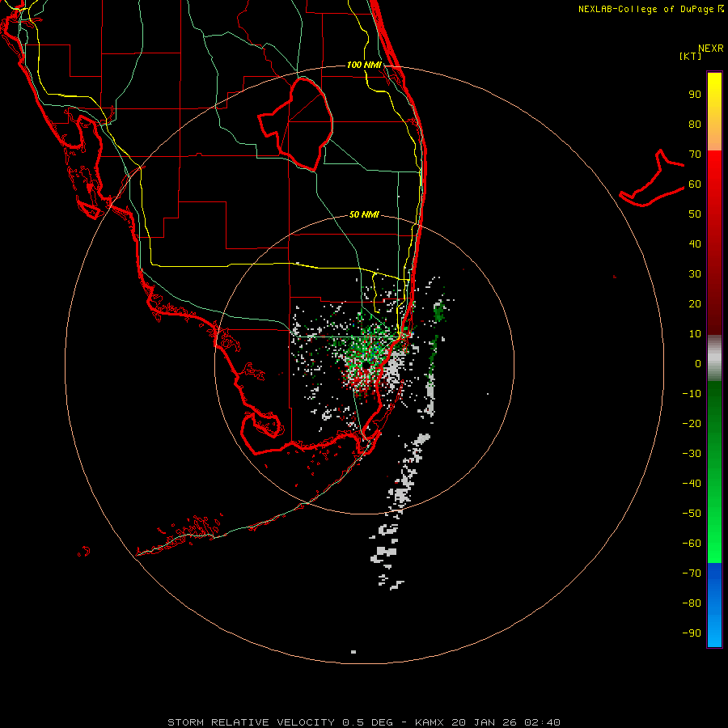
Task: Click the isolated gray echo near bottom ring
Action: [x=353, y=652]
